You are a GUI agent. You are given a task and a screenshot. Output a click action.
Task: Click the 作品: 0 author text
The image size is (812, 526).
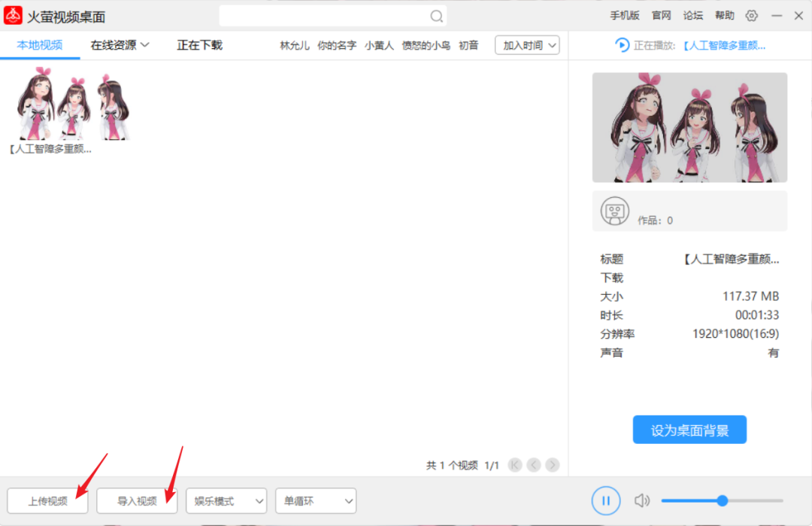655,220
